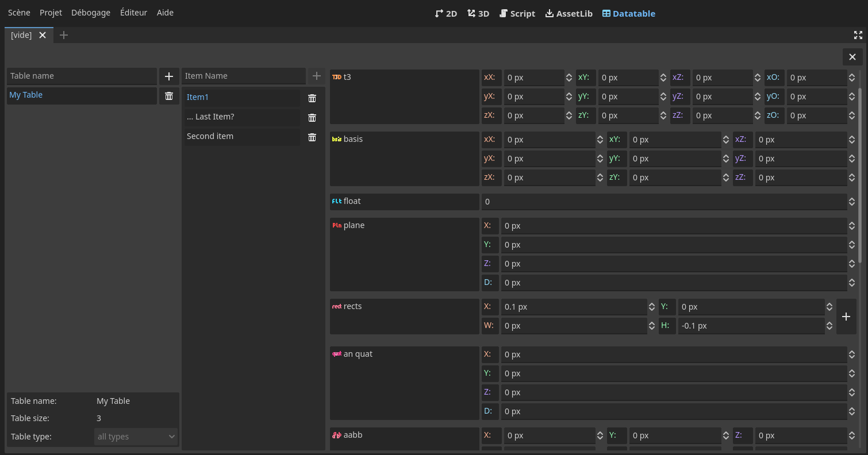The height and width of the screenshot is (455, 868).
Task: Open the Table type dropdown
Action: [136, 437]
